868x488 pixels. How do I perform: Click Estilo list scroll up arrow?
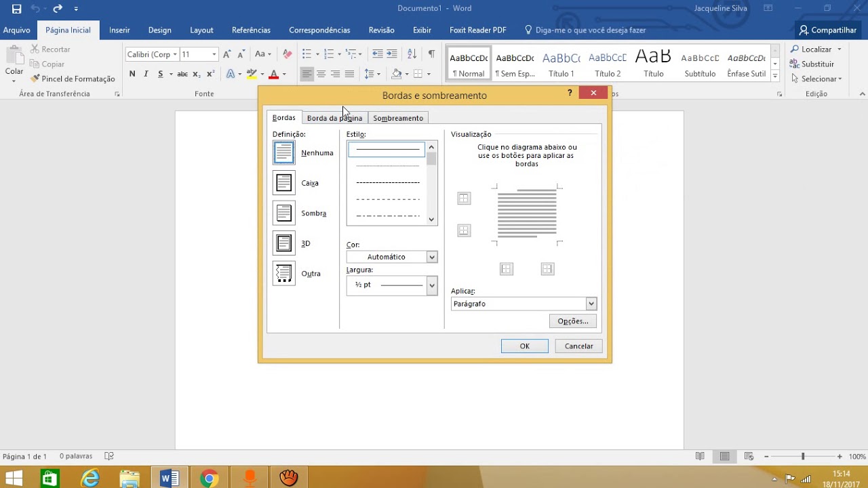(432, 146)
